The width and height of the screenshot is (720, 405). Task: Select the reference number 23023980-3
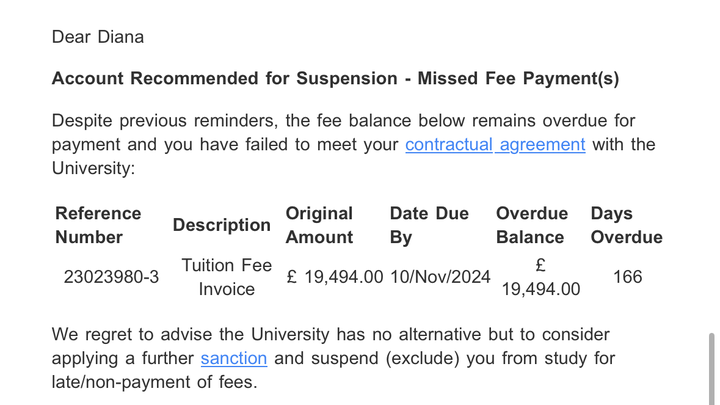click(x=111, y=277)
